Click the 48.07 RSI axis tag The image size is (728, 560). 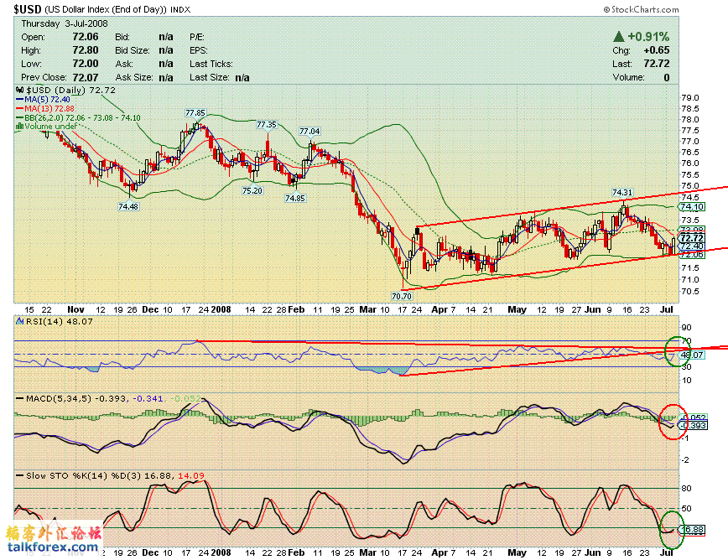pos(692,355)
